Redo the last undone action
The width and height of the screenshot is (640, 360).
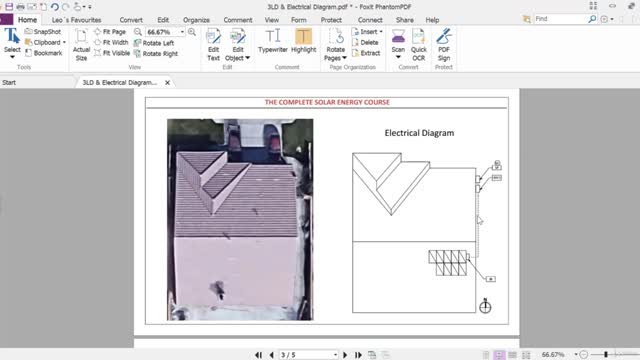[65, 7]
